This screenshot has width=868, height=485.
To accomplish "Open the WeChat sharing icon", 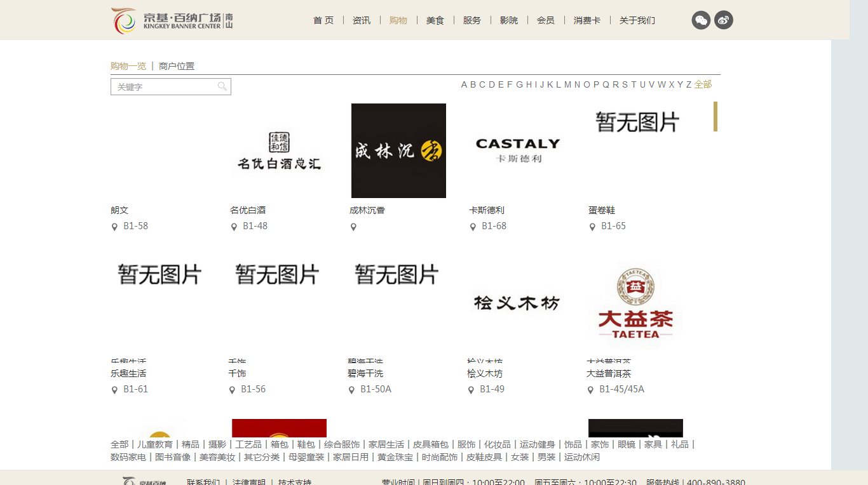I will [701, 20].
